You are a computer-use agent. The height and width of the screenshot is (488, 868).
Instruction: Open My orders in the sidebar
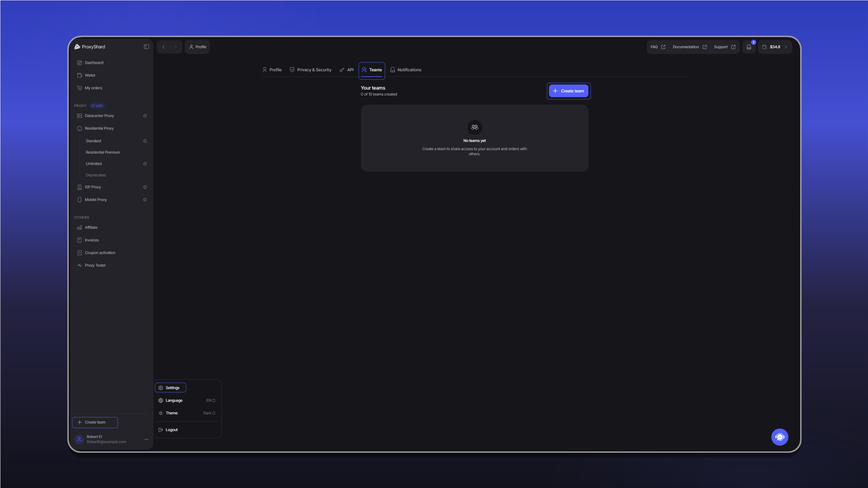(112, 88)
